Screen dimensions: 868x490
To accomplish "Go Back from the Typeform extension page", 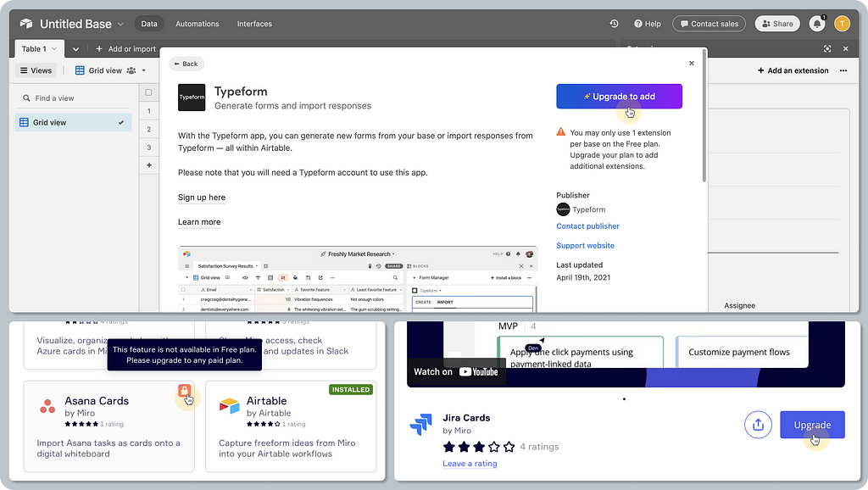I will coord(186,64).
